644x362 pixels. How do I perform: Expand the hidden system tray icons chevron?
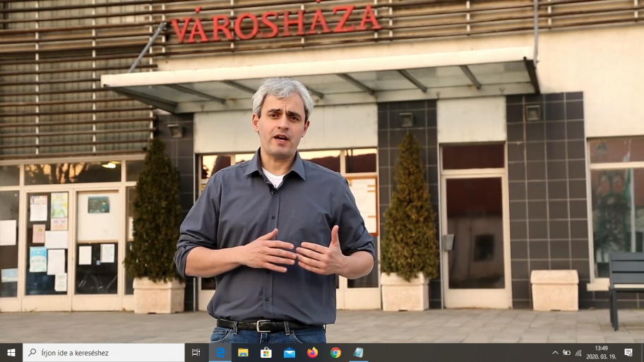click(555, 352)
